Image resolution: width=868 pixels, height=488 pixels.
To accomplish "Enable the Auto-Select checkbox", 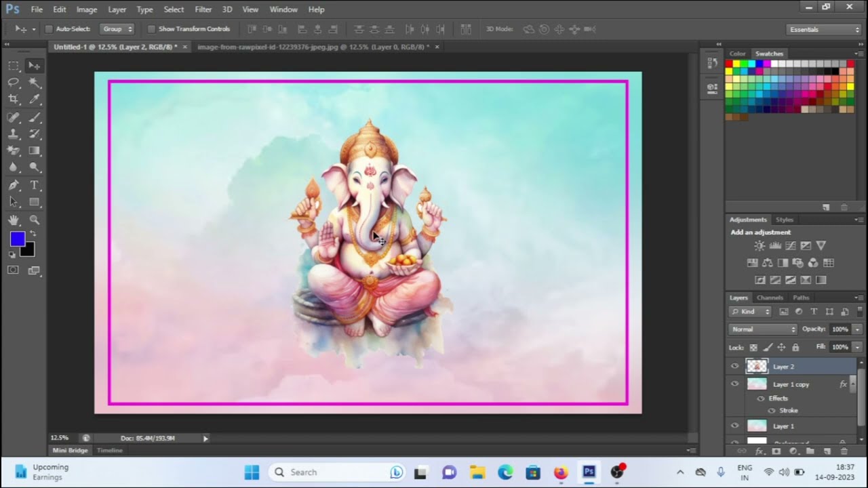I will pyautogui.click(x=49, y=29).
